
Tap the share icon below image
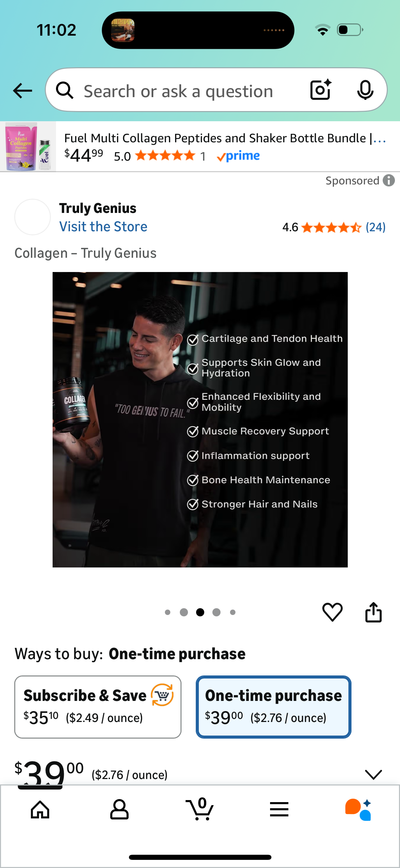coord(373,612)
